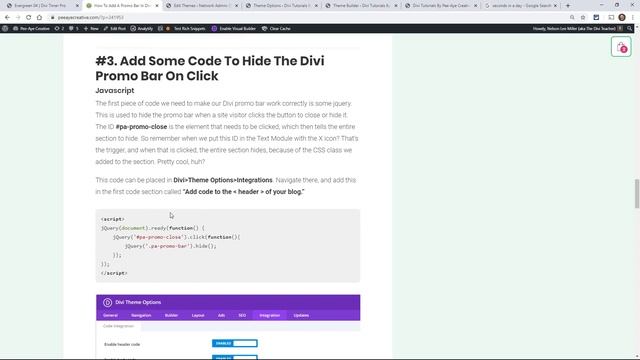Viewport: 640px width, 360px height.
Task: Switch to Divi Tutorials By Pee-Aye tab
Action: click(440, 6)
